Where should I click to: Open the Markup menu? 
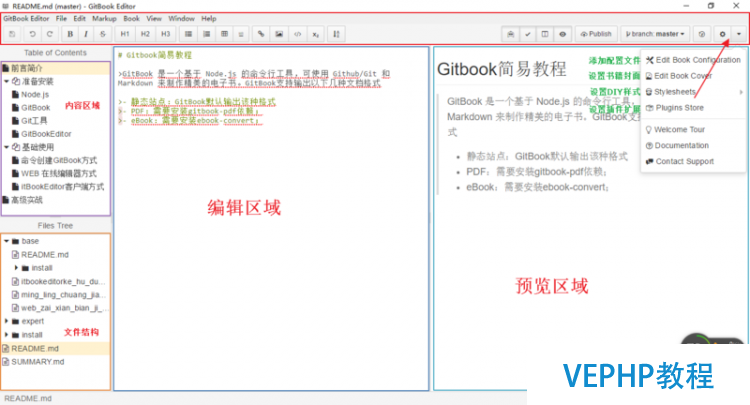pos(104,19)
